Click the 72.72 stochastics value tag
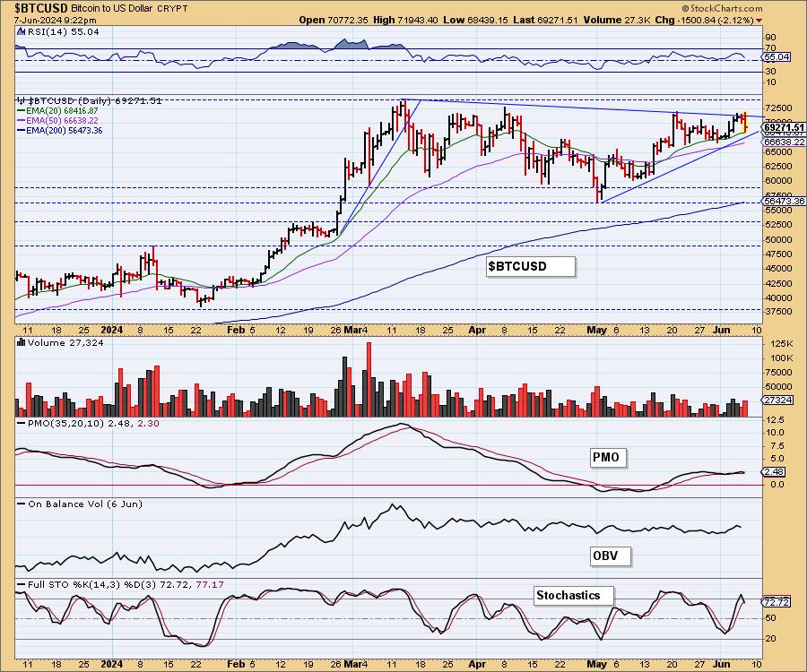The width and height of the screenshot is (807, 672). coord(777,602)
